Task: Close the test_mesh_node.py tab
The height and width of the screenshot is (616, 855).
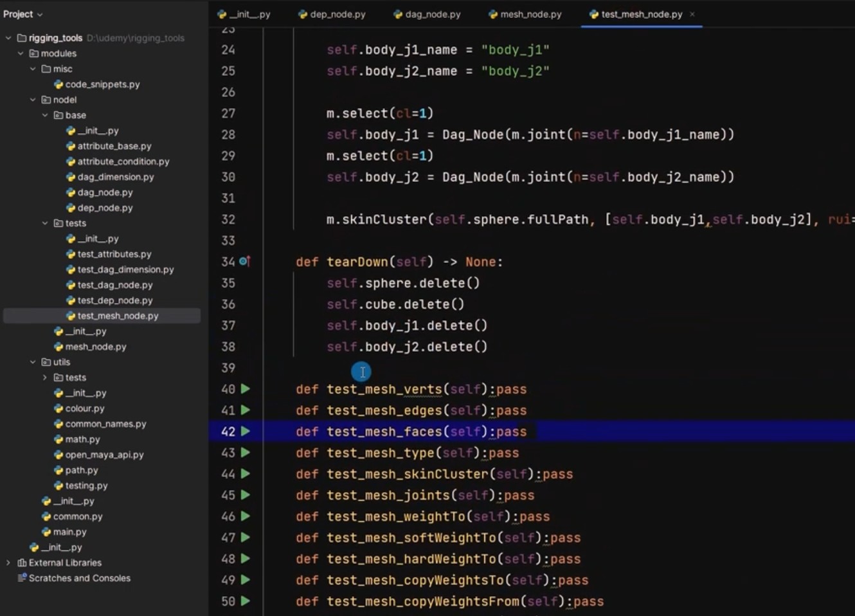Action: 692,14
